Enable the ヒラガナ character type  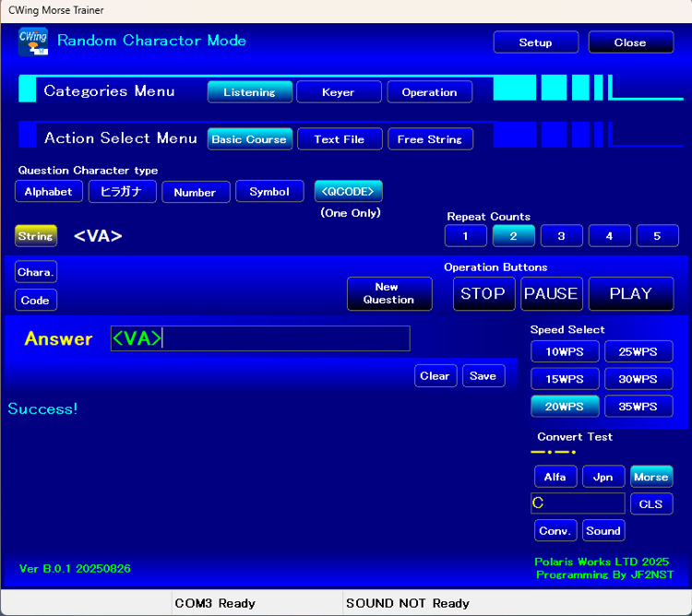(x=122, y=192)
